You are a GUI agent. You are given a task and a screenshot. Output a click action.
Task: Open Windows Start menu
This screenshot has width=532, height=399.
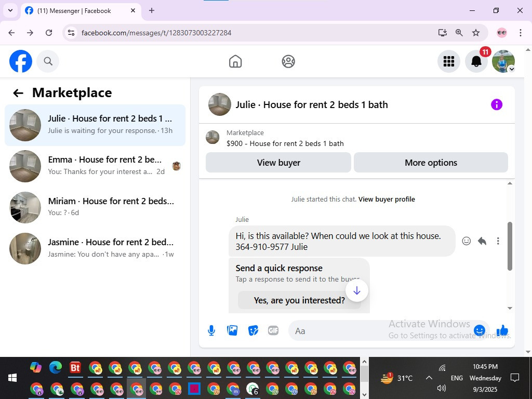tap(12, 378)
